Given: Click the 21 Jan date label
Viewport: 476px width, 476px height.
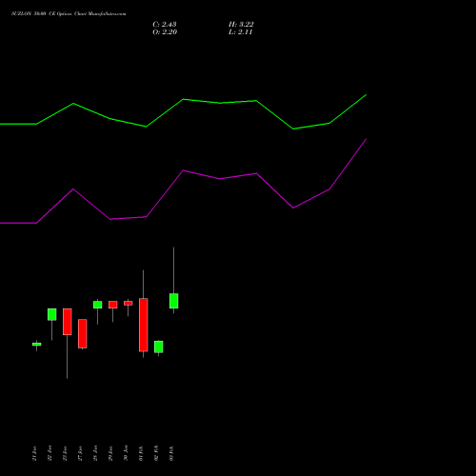Looking at the screenshot, I should [x=34, y=453].
